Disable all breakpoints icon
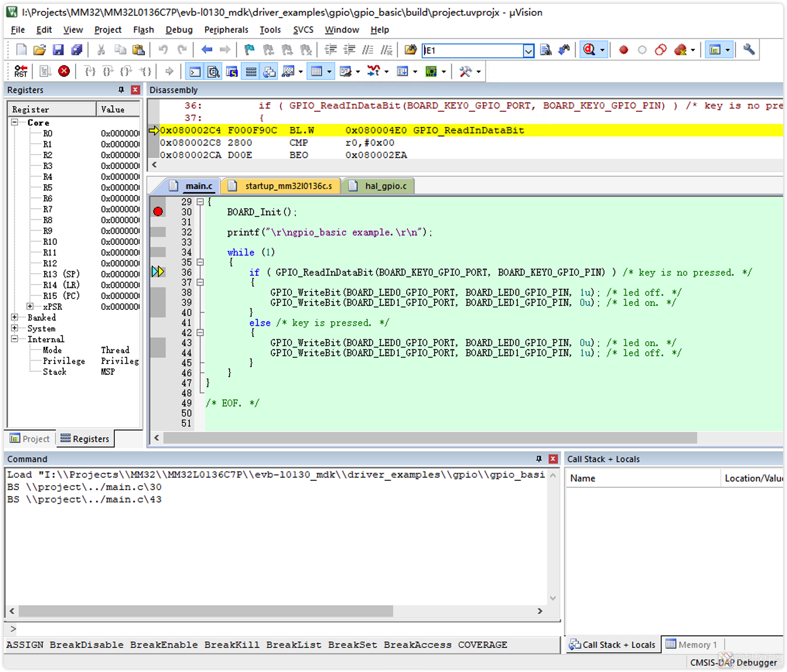 660,50
